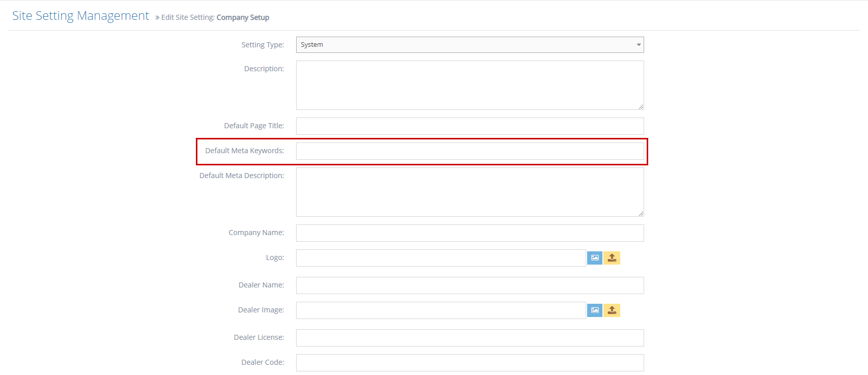Click the Description text area resize handle

[641, 107]
